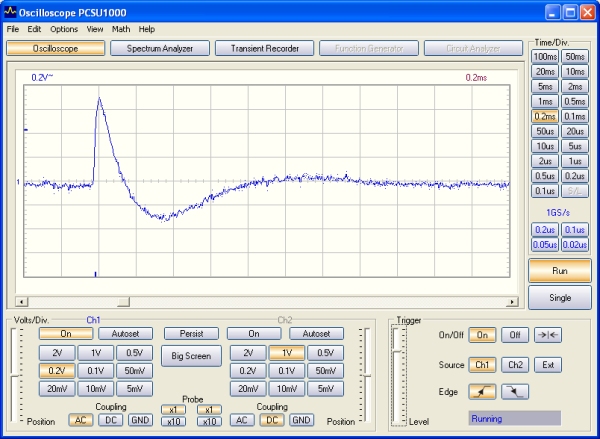
Task: Set Ch1 coupling to DC
Action: click(x=109, y=420)
